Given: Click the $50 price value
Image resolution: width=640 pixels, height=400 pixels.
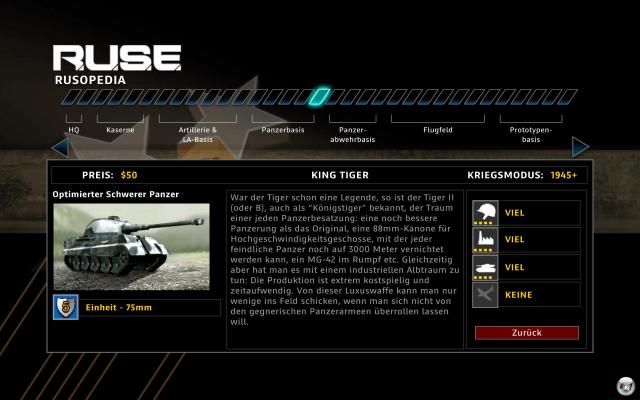Looking at the screenshot, I should click(x=129, y=175).
